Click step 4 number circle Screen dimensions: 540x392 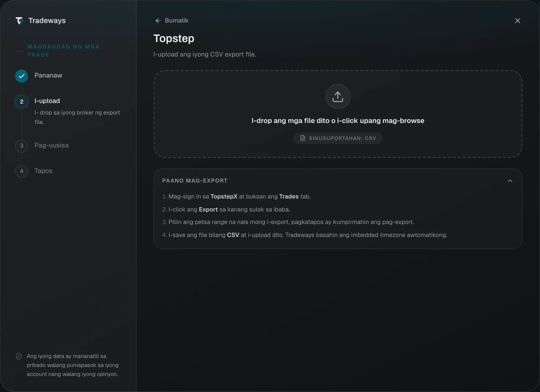coord(21,171)
